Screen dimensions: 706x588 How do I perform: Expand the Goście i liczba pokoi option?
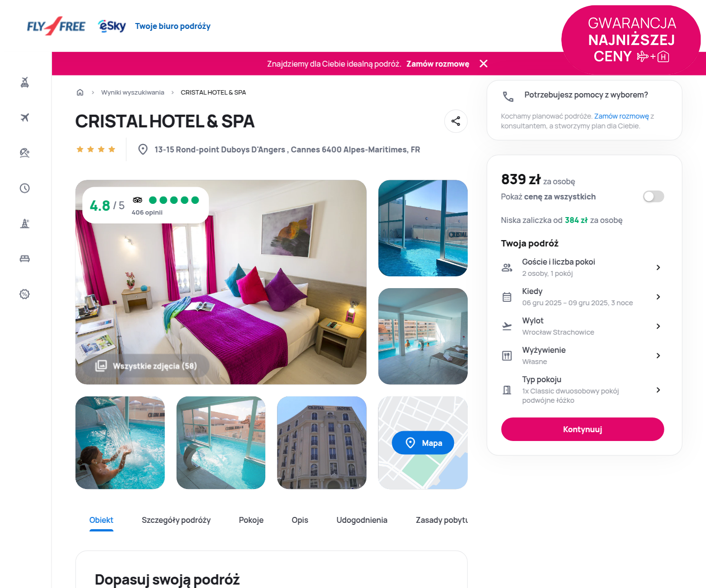pos(582,268)
